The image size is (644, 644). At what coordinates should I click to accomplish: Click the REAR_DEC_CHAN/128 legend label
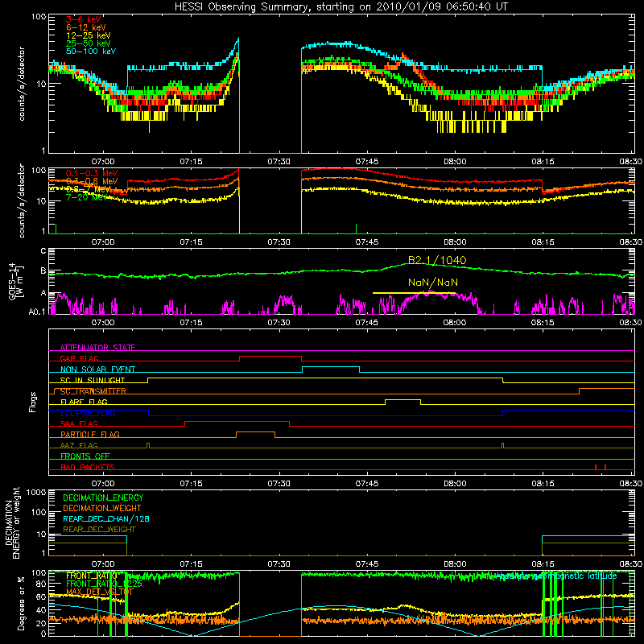pyautogui.click(x=106, y=518)
